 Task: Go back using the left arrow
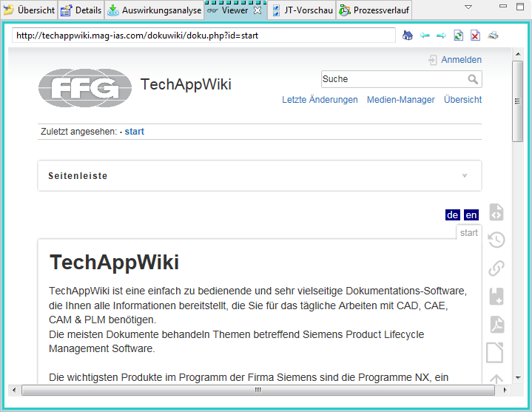coord(425,36)
